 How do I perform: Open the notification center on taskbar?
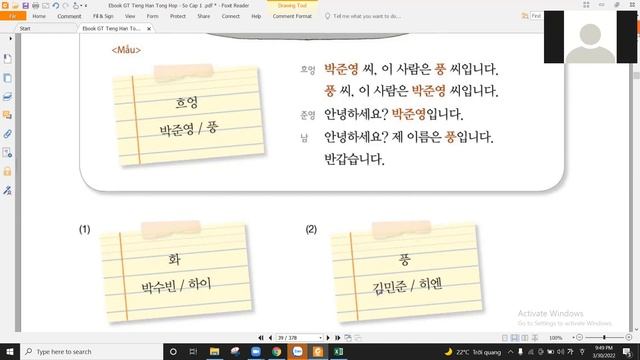click(627, 351)
